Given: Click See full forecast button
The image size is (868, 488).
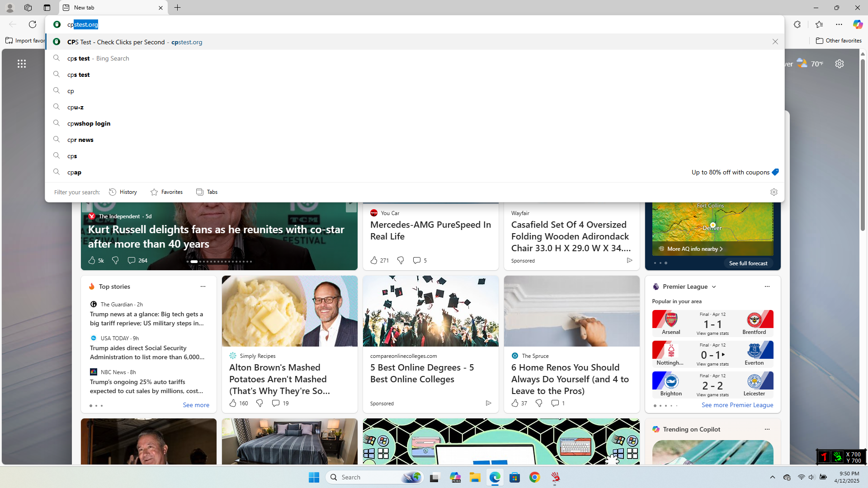Looking at the screenshot, I should click(748, 263).
